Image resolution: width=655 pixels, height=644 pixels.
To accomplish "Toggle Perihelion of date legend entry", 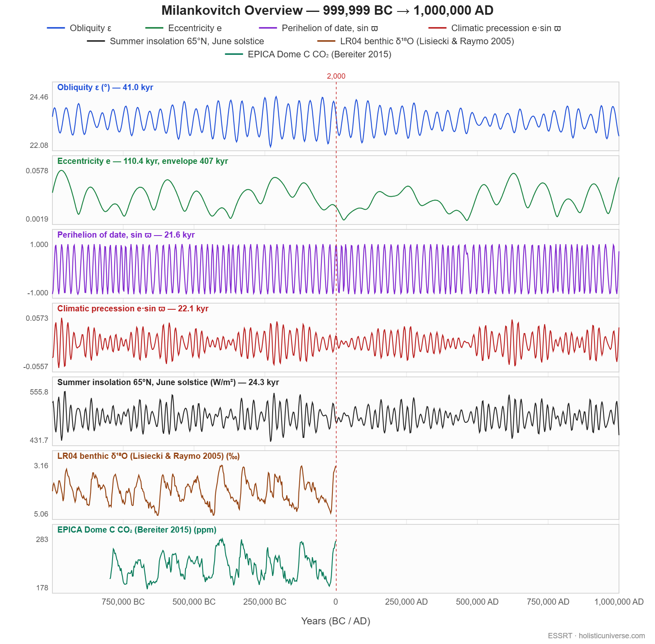I will click(x=318, y=28).
